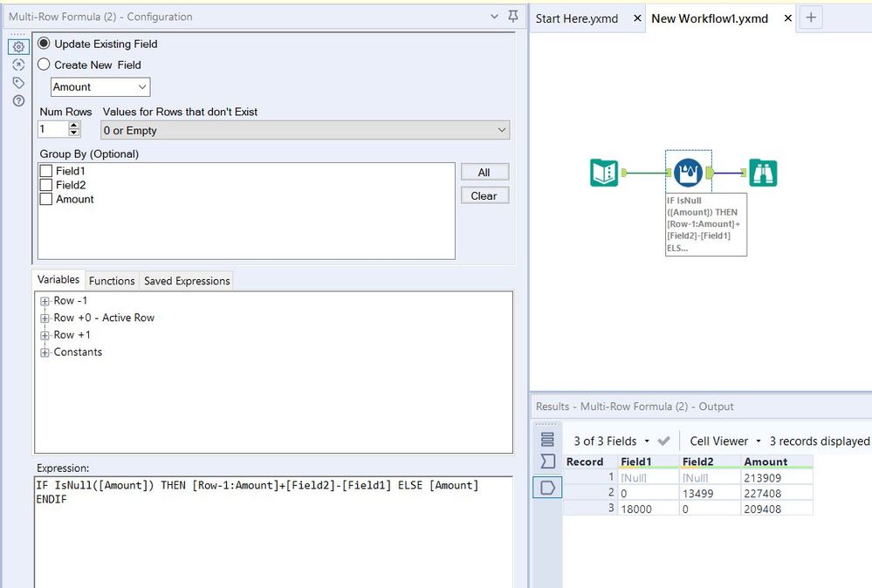This screenshot has height=588, width=872.
Task: Expand Row +0 - Active Row node
Action: [45, 318]
